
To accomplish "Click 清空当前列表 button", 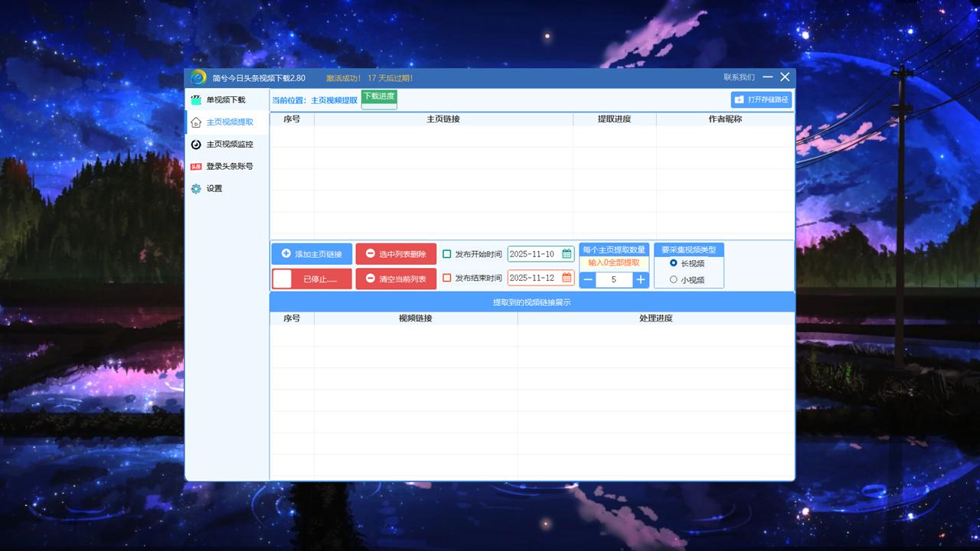I will (396, 279).
